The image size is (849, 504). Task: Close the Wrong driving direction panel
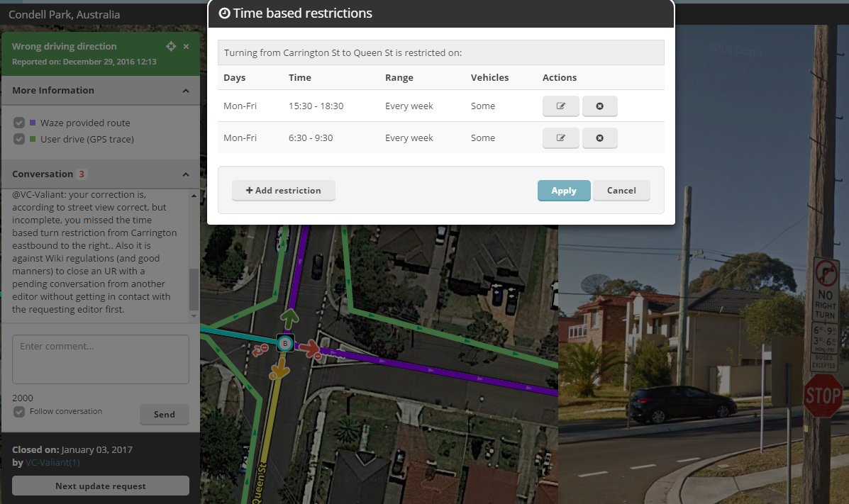pos(187,47)
